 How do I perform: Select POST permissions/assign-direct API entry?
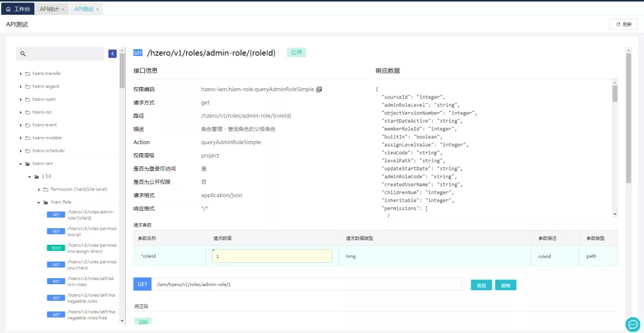(x=82, y=248)
